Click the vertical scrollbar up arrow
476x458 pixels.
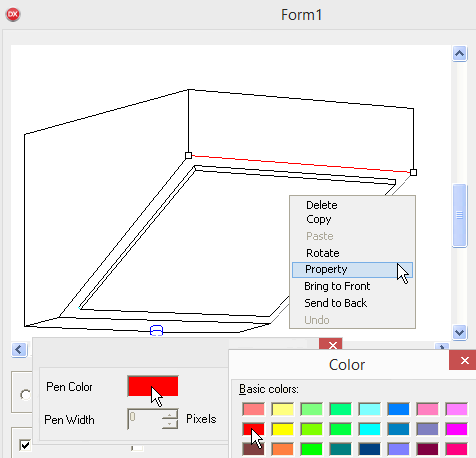[460, 54]
